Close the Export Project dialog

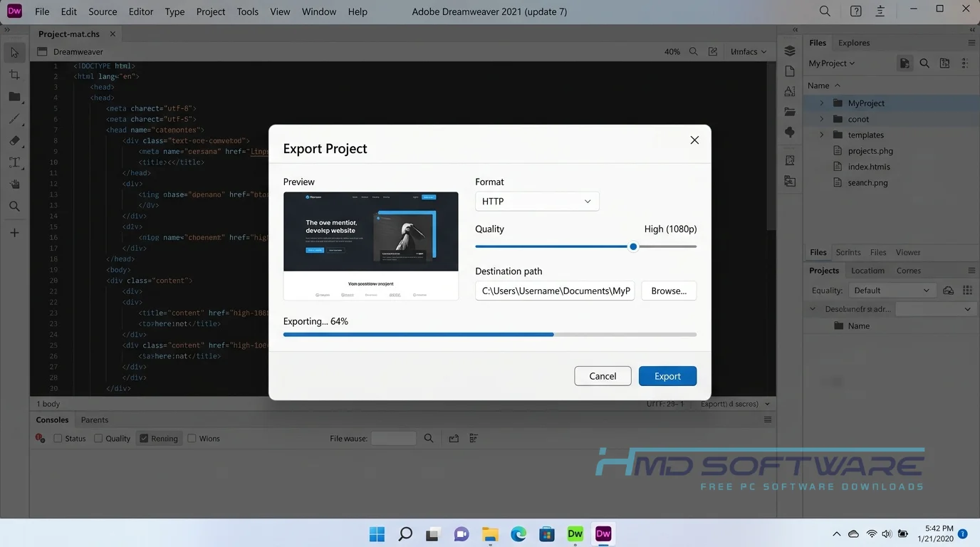click(x=694, y=140)
